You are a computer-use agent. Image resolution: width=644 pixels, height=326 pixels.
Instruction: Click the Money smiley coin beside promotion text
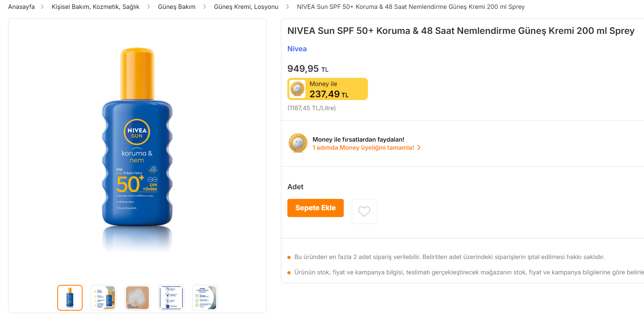pos(298,143)
